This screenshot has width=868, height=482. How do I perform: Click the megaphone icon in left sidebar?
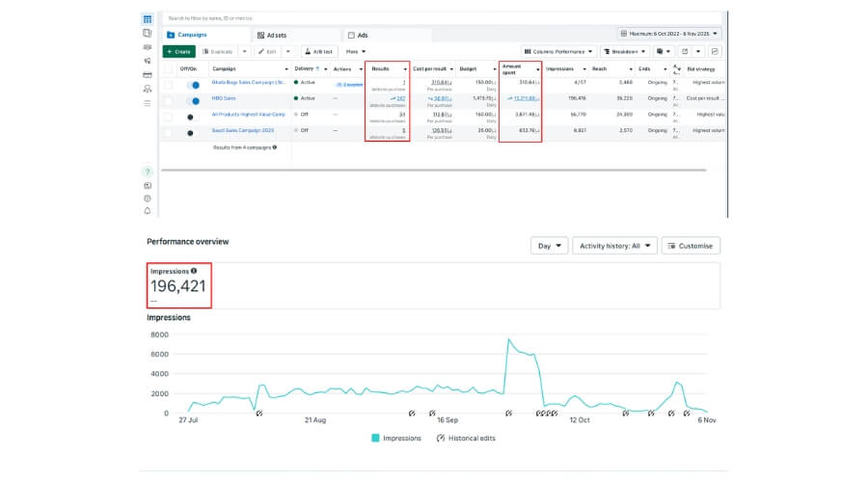[148, 61]
